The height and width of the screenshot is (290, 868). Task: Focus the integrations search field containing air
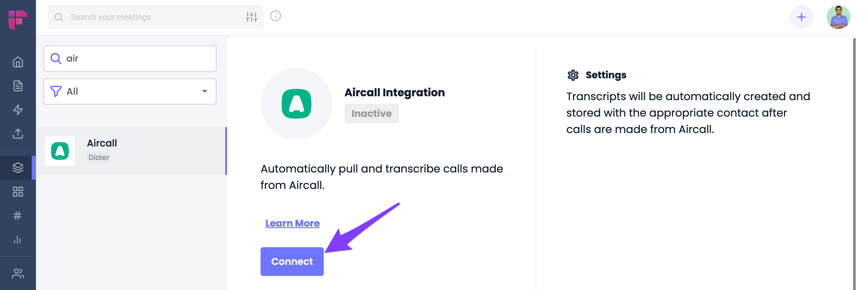click(x=130, y=59)
